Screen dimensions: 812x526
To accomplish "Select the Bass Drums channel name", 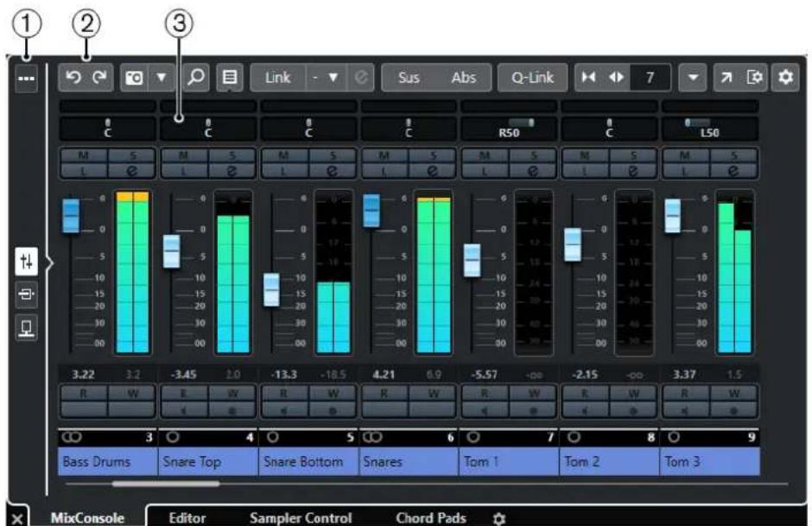I will click(x=107, y=462).
